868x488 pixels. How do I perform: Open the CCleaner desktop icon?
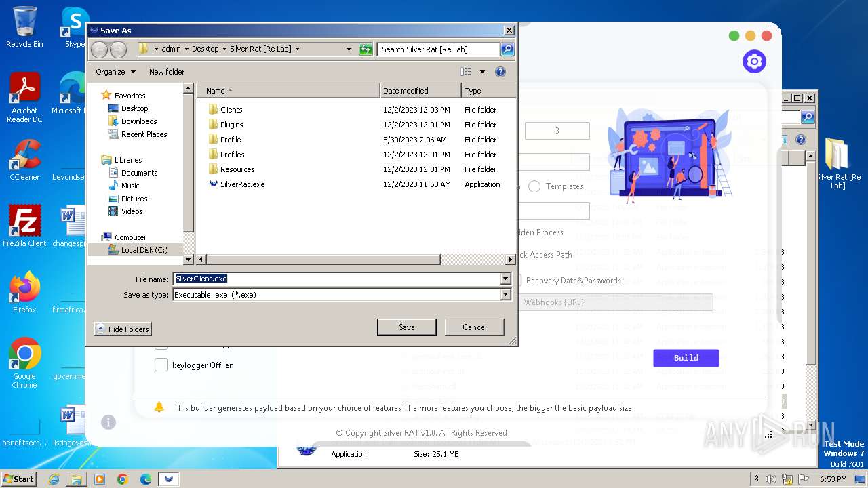[x=24, y=160]
